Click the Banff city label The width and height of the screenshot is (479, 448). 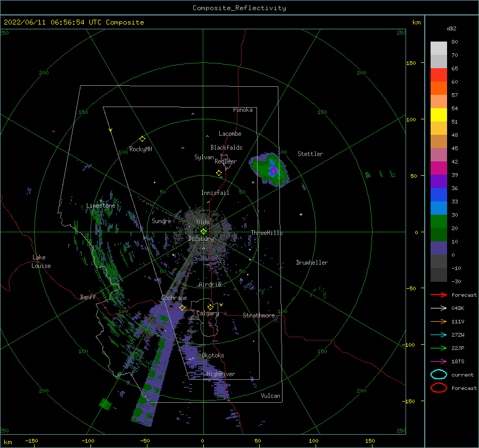click(x=88, y=297)
